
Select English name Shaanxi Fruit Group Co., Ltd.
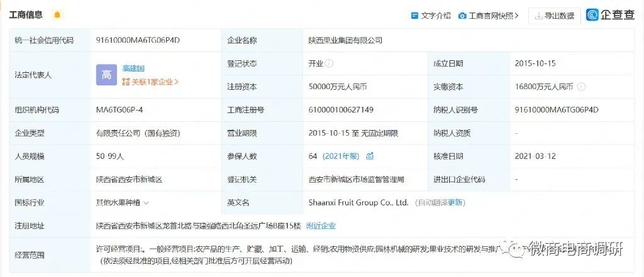[358, 202]
